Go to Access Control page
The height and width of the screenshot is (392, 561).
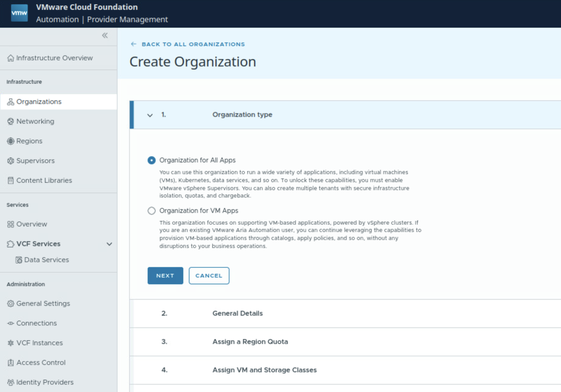[41, 363]
